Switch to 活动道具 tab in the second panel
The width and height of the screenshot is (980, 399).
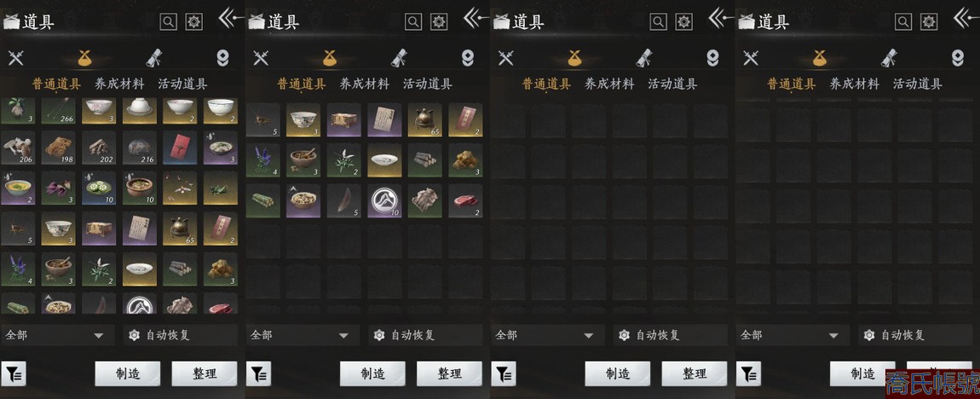[428, 84]
